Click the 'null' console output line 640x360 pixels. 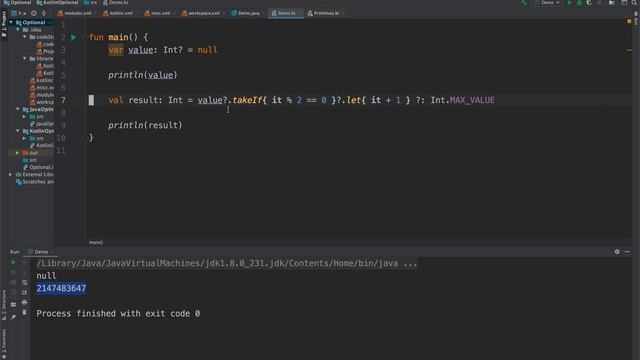tap(46, 276)
